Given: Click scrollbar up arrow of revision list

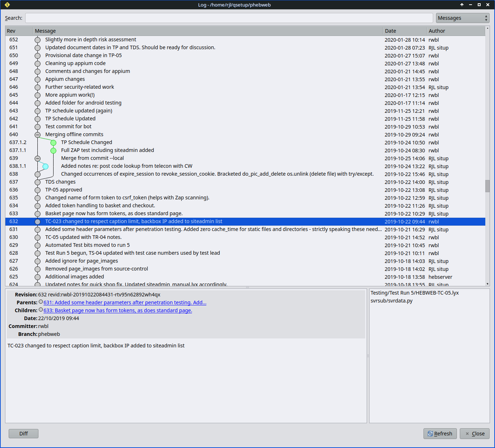Looking at the screenshot, I should point(487,28).
